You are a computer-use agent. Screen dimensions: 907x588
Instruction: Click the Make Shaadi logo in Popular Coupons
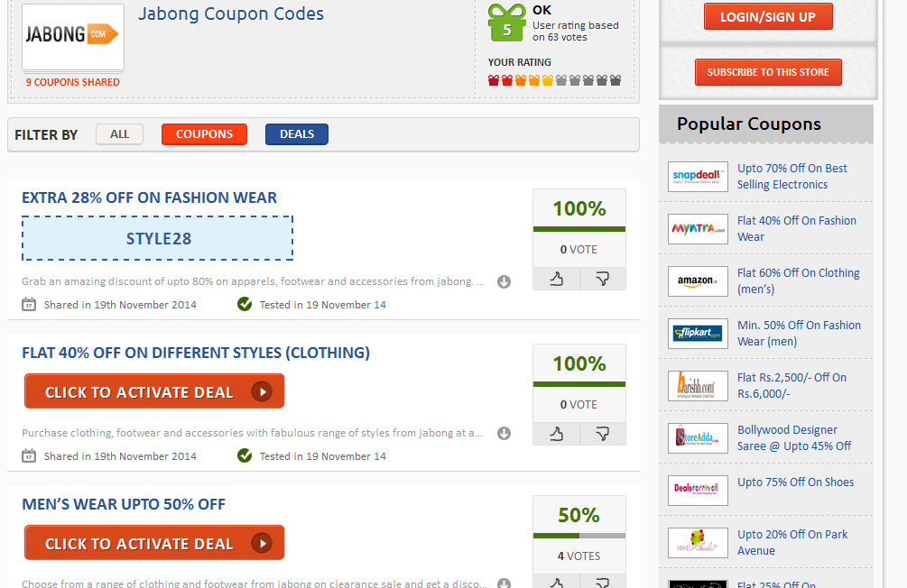point(698,542)
